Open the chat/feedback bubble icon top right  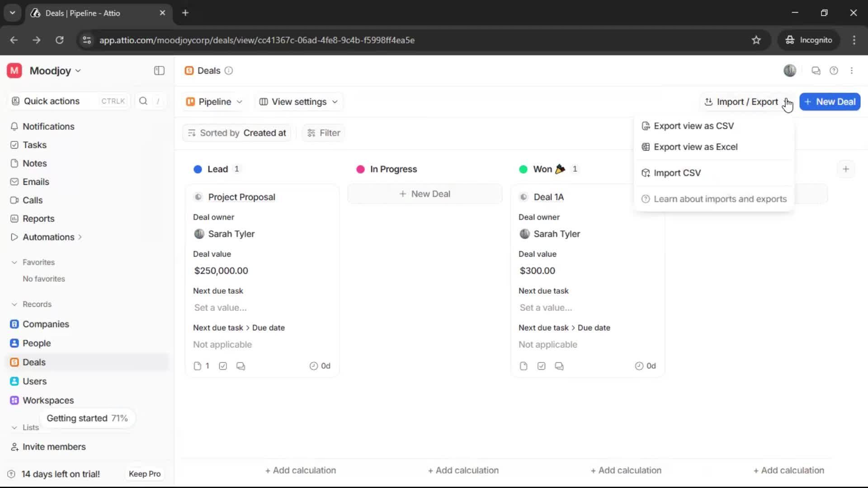(816, 70)
